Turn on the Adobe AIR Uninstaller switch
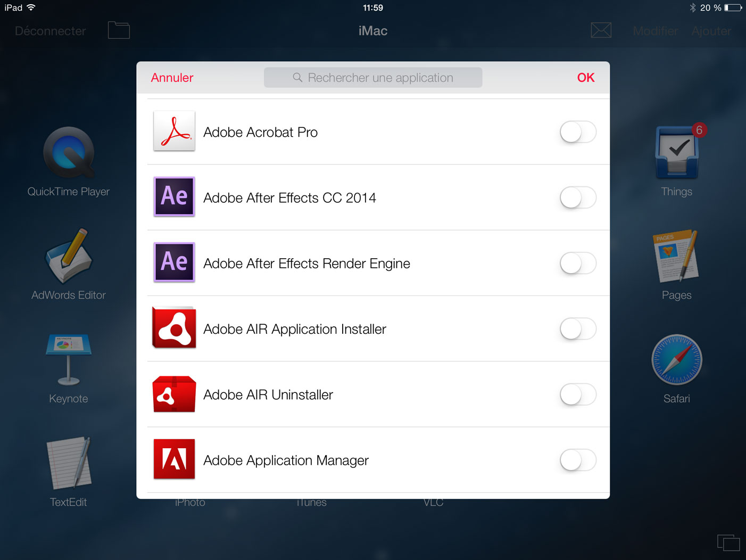 coord(578,394)
